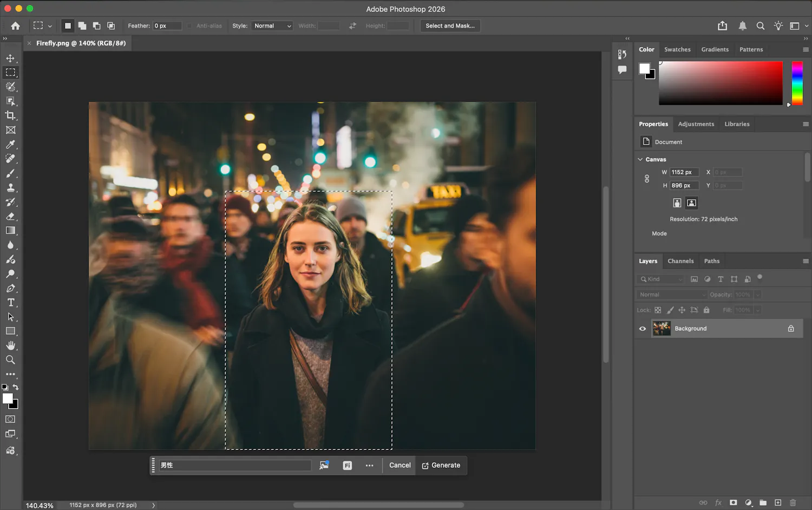Open the Style dropdown set to Normal
812x510 pixels.
point(272,26)
